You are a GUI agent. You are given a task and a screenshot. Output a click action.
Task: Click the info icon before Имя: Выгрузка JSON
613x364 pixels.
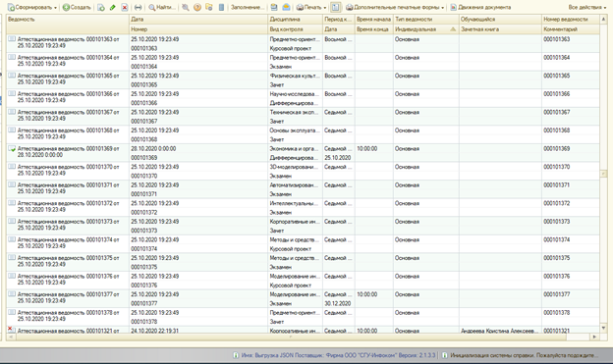(x=236, y=355)
